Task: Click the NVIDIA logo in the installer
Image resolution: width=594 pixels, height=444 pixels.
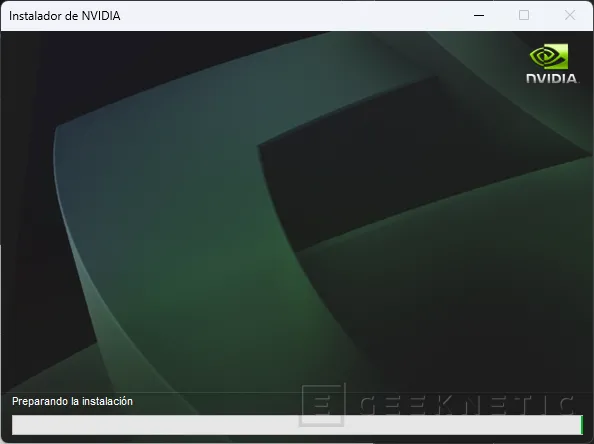Action: pos(552,63)
